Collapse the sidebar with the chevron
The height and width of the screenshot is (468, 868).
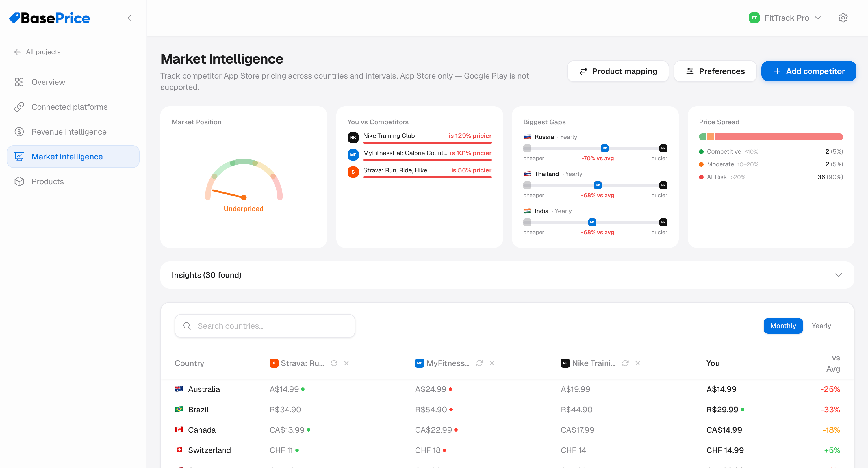129,18
